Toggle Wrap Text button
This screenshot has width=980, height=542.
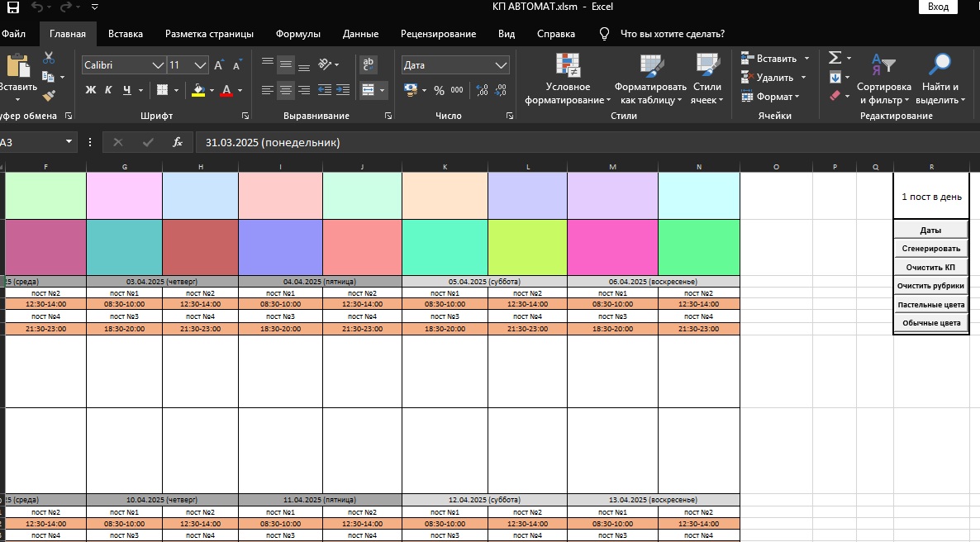click(x=369, y=64)
